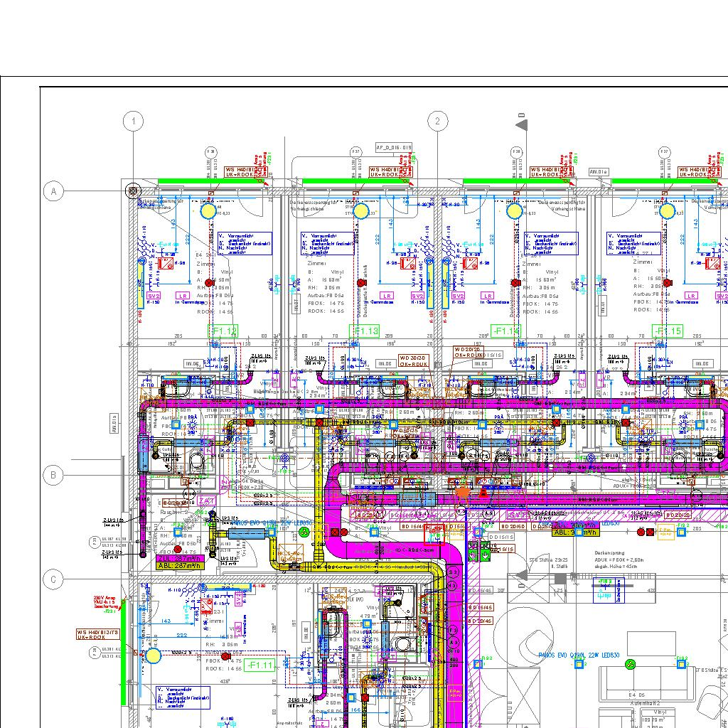Screen dimensions: 728x728
Task: Select the AP_D_DI6.DI9 reference tag
Action: (394, 148)
